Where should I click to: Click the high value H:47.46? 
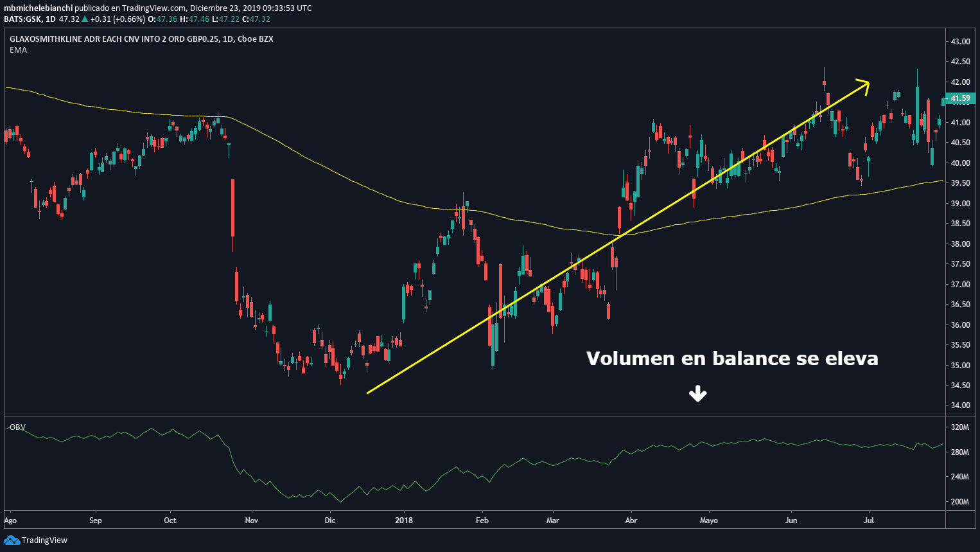[195, 19]
